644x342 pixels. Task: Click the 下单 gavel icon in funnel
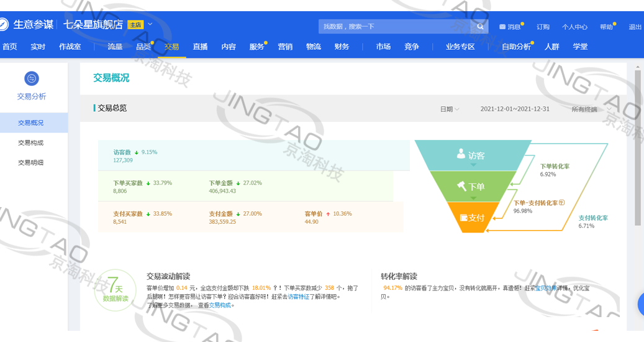click(461, 186)
